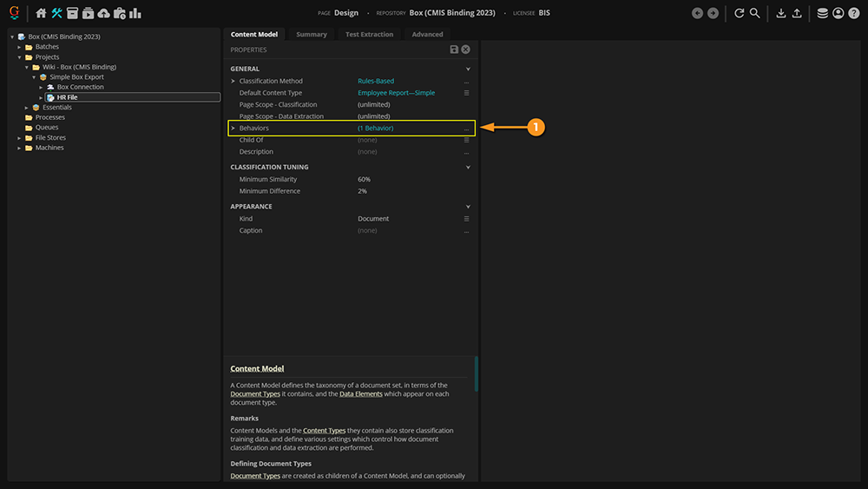Switch to the Advanced tab

coord(427,34)
